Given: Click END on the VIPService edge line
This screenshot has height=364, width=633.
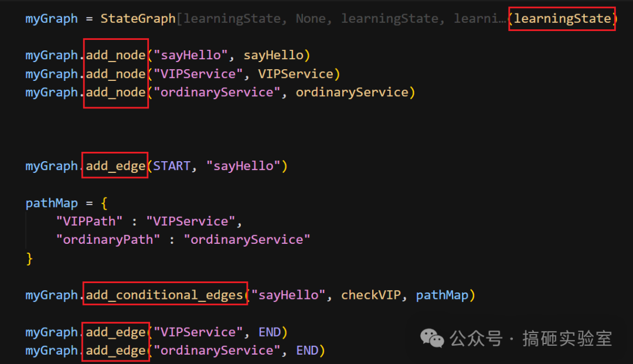Looking at the screenshot, I should point(269,332).
